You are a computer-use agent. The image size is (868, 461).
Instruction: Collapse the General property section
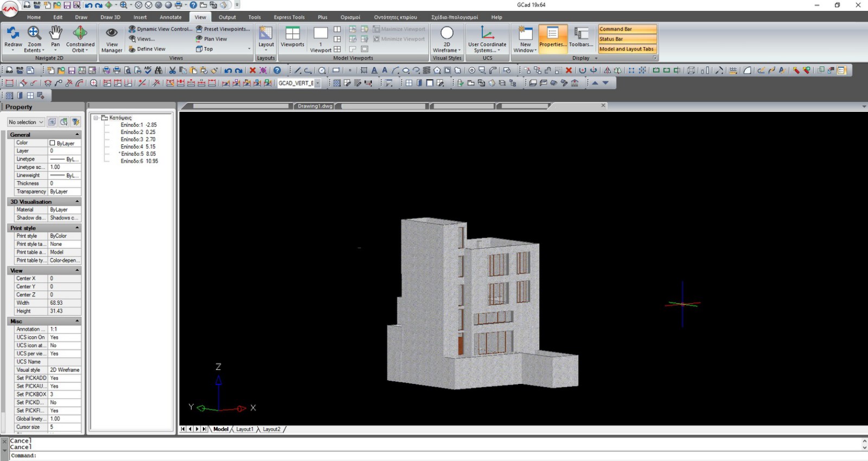[x=77, y=135]
